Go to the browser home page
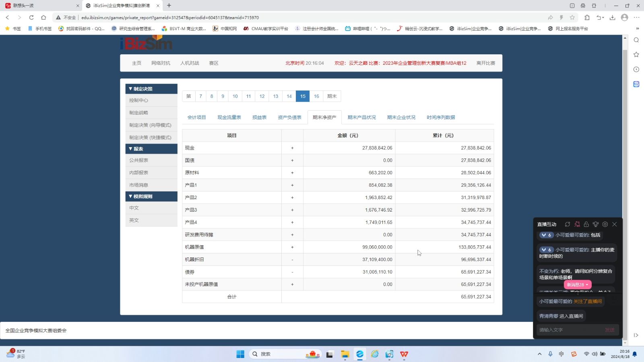The width and height of the screenshot is (644, 362). [43, 17]
